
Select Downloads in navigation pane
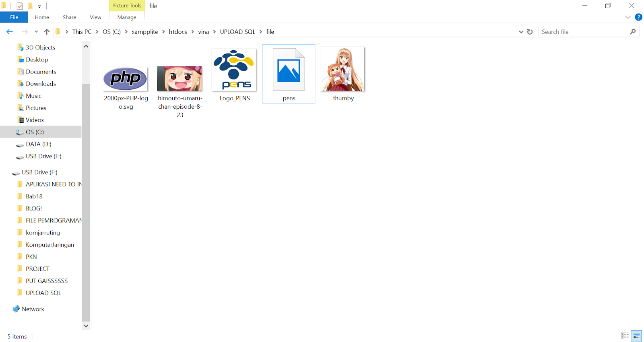pyautogui.click(x=41, y=84)
